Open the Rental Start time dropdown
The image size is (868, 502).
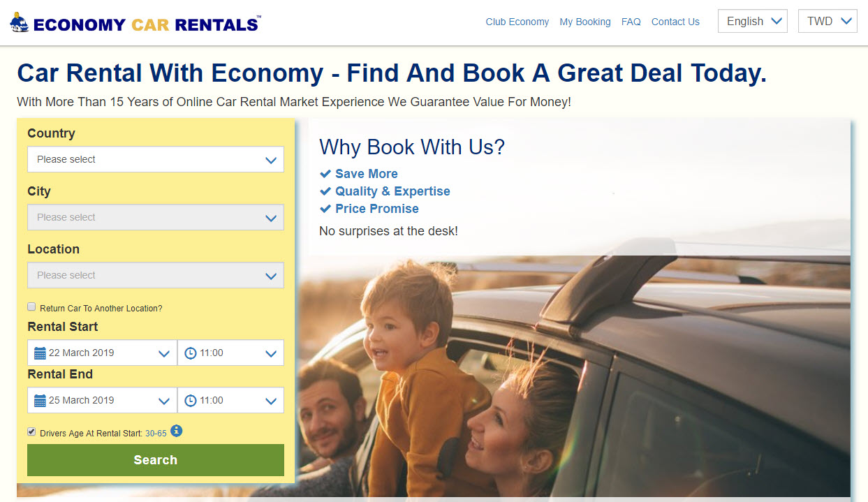tap(231, 353)
